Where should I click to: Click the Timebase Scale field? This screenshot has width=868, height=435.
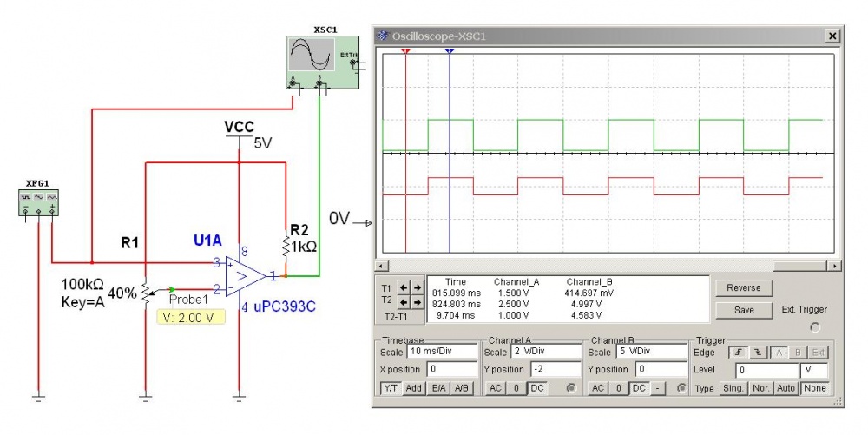[444, 353]
